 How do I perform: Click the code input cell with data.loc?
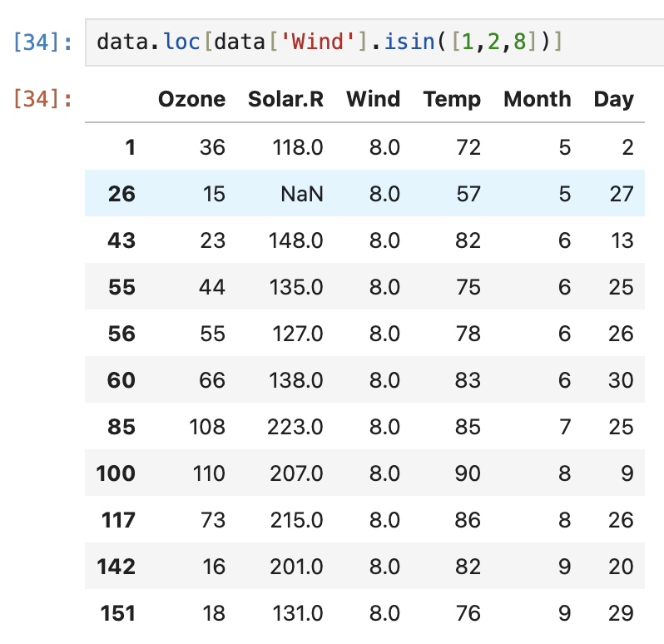point(374,42)
